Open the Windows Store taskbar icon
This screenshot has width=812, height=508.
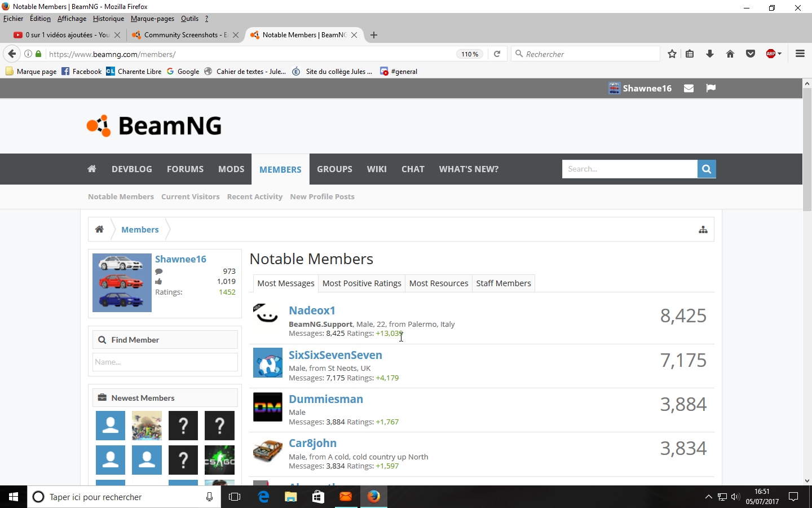tap(318, 497)
